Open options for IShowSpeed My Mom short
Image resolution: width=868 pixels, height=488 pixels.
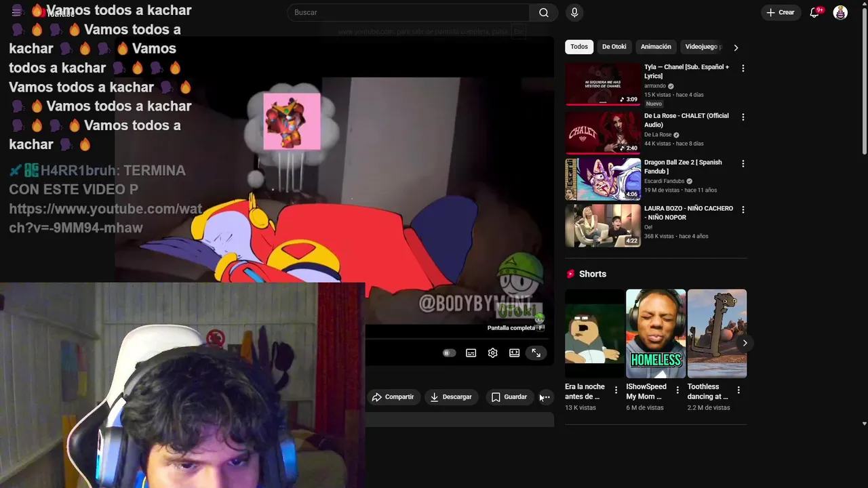point(677,390)
